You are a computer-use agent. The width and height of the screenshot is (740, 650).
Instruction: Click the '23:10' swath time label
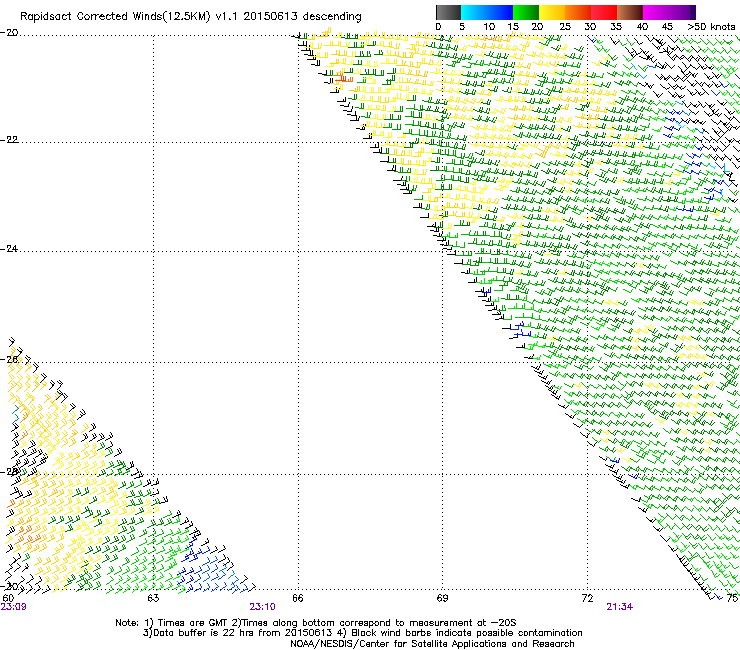point(262,607)
